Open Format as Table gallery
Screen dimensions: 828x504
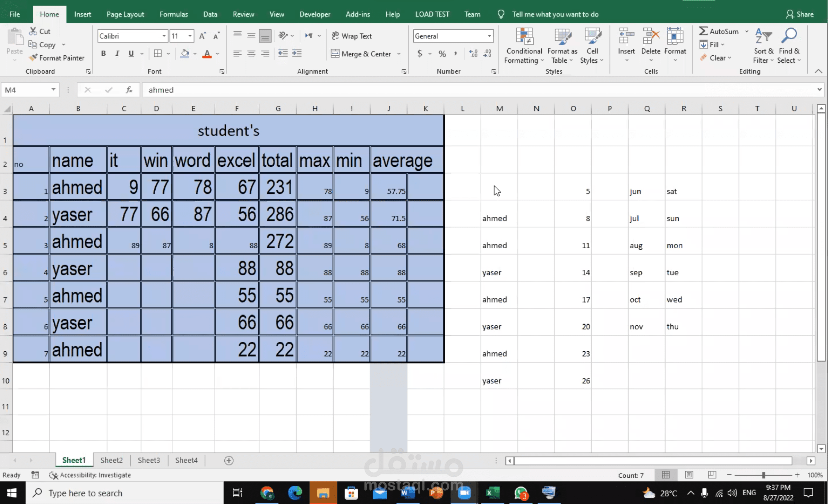tap(562, 46)
